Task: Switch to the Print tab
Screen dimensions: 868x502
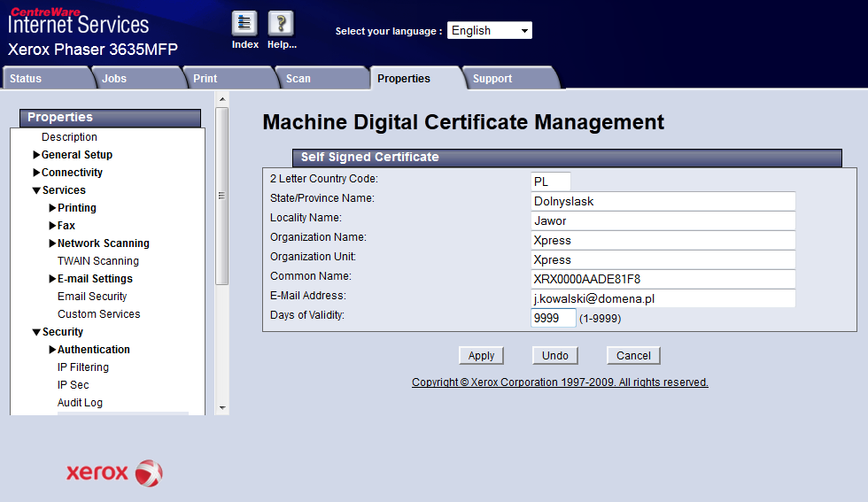Action: click(x=231, y=78)
